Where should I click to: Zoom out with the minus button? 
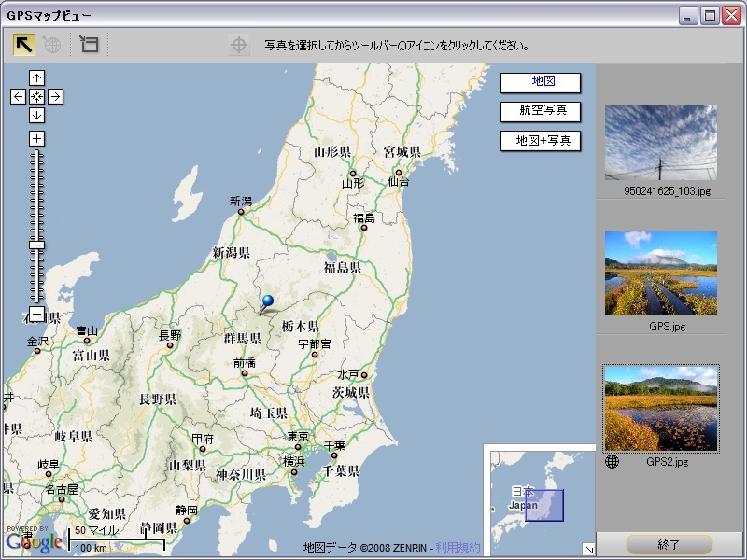coord(36,314)
